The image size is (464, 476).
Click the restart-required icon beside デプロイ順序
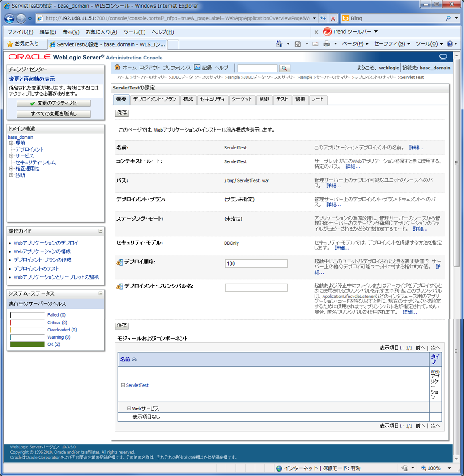pos(119,262)
